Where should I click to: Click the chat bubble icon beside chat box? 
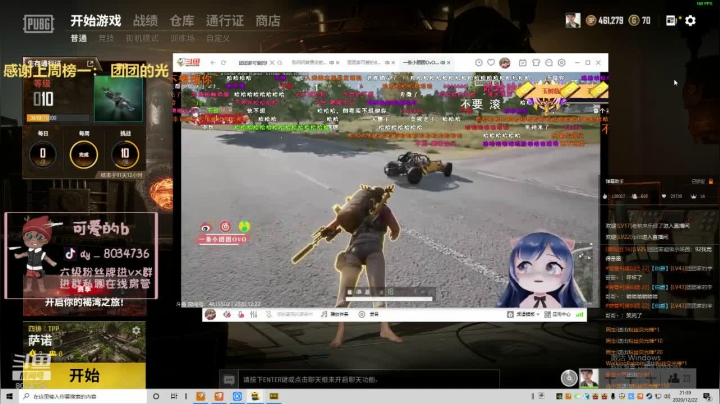[229, 380]
